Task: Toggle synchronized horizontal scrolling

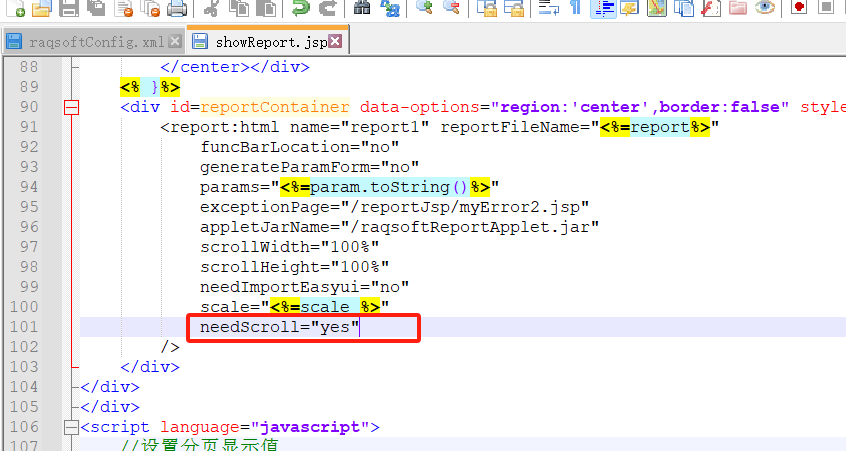Action: coord(514,8)
